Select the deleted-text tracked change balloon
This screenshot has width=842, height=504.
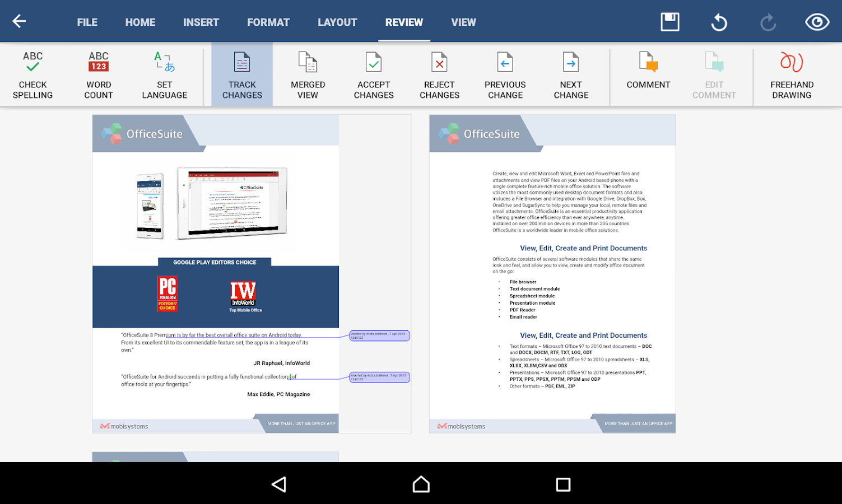379,335
